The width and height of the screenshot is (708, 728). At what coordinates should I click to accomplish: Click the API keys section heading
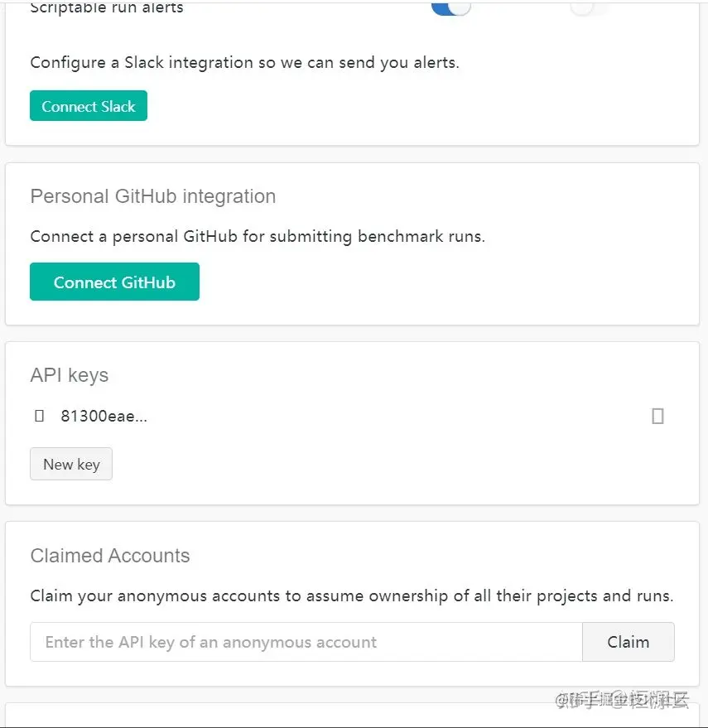[x=70, y=375]
